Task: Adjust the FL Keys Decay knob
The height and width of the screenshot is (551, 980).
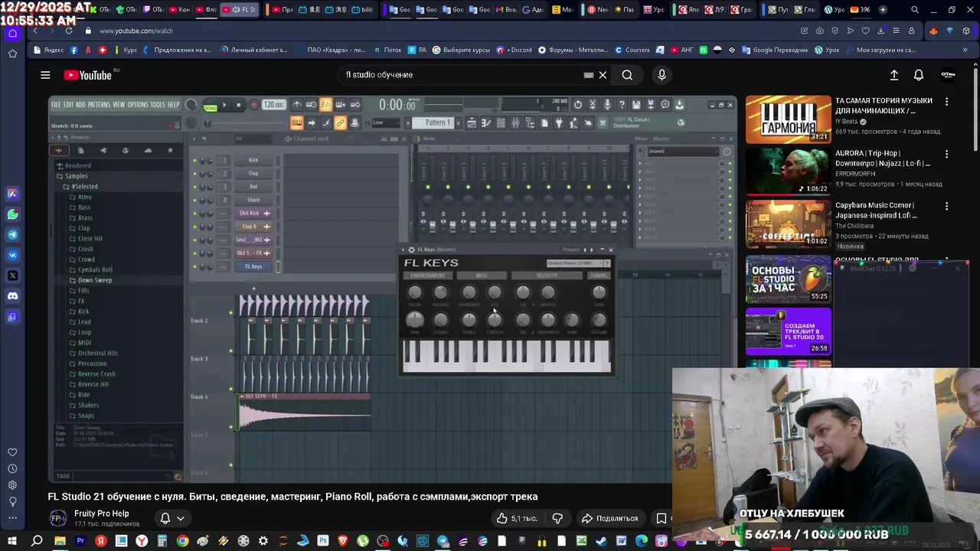Action: click(414, 292)
